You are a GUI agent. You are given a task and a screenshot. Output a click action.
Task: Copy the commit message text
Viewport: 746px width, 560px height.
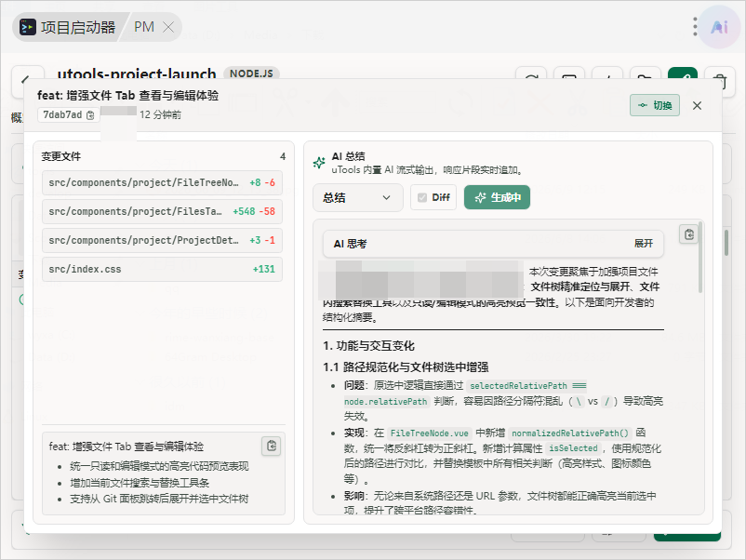click(x=272, y=446)
